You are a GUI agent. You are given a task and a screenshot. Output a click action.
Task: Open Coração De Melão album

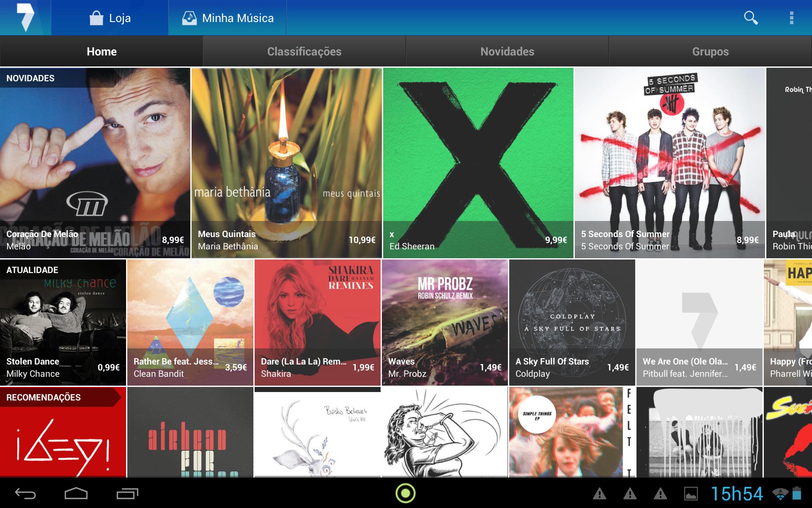[95, 163]
